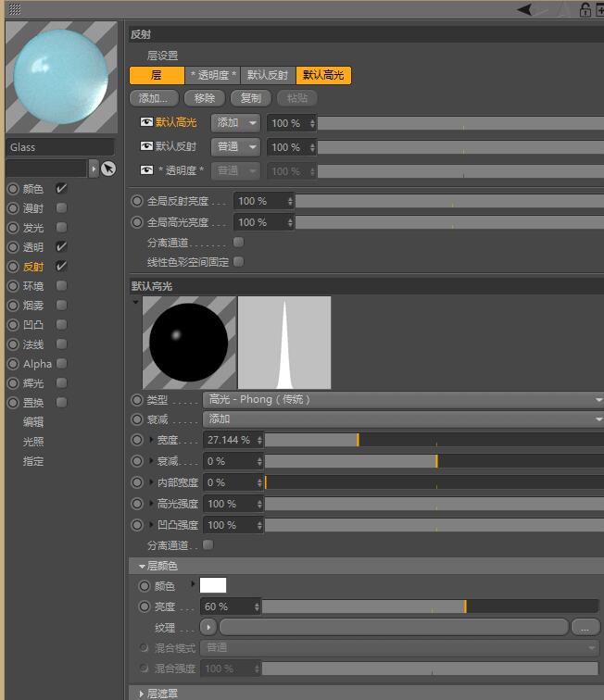Click the grip dots icon at top left
The width and height of the screenshot is (604, 700).
[15, 9]
